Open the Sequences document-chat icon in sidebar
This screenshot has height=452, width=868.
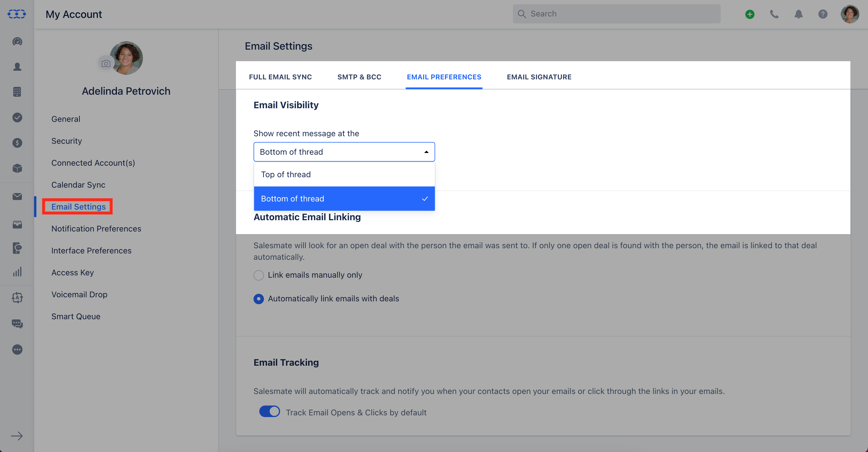[x=17, y=248]
